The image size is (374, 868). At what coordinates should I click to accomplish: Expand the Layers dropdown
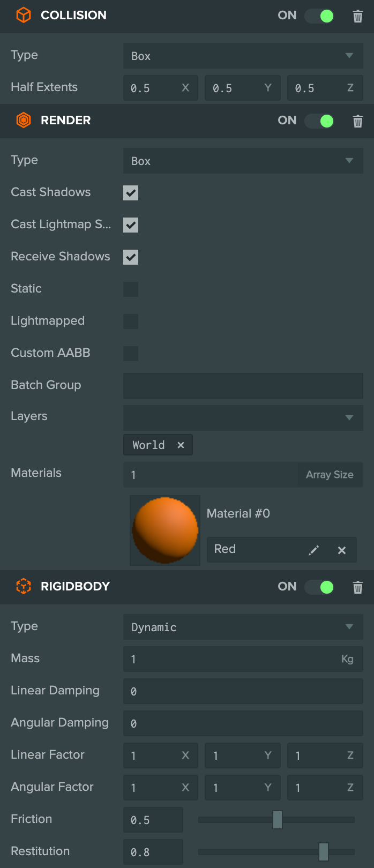tap(243, 417)
